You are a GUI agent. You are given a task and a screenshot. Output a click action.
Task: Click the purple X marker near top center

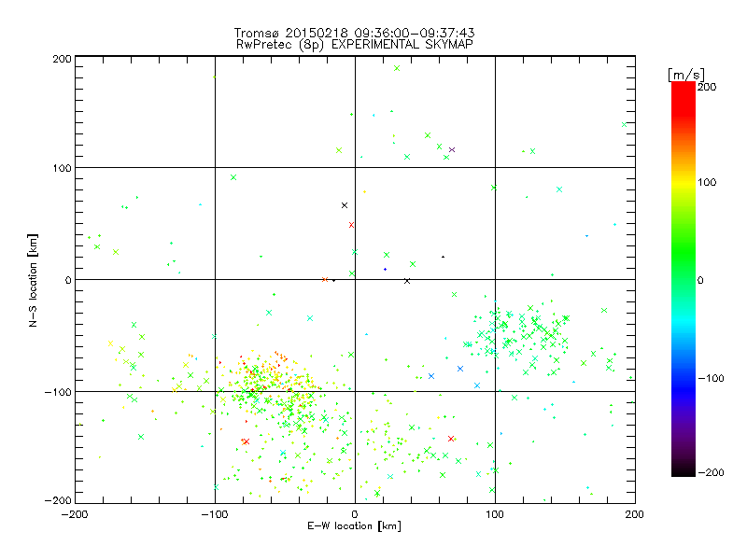452,150
